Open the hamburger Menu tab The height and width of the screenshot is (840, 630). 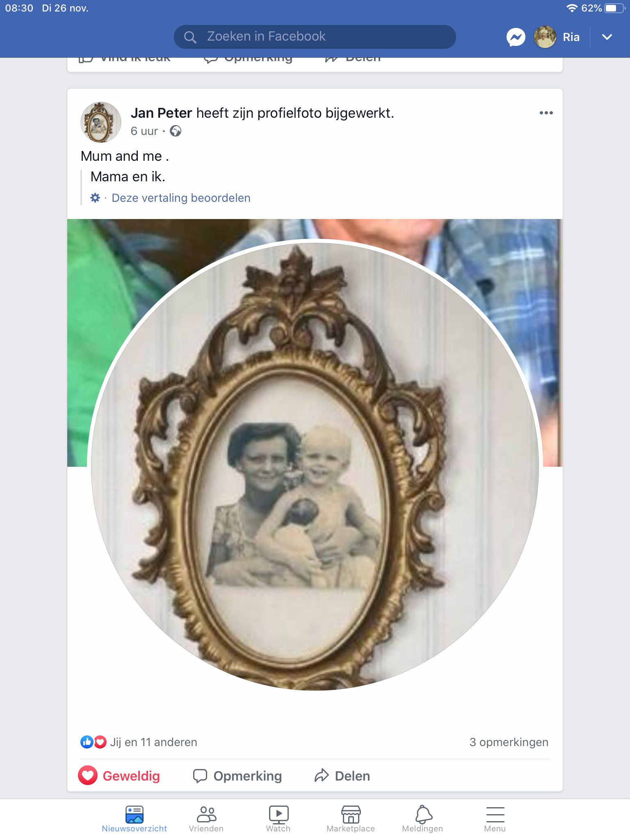(x=495, y=819)
